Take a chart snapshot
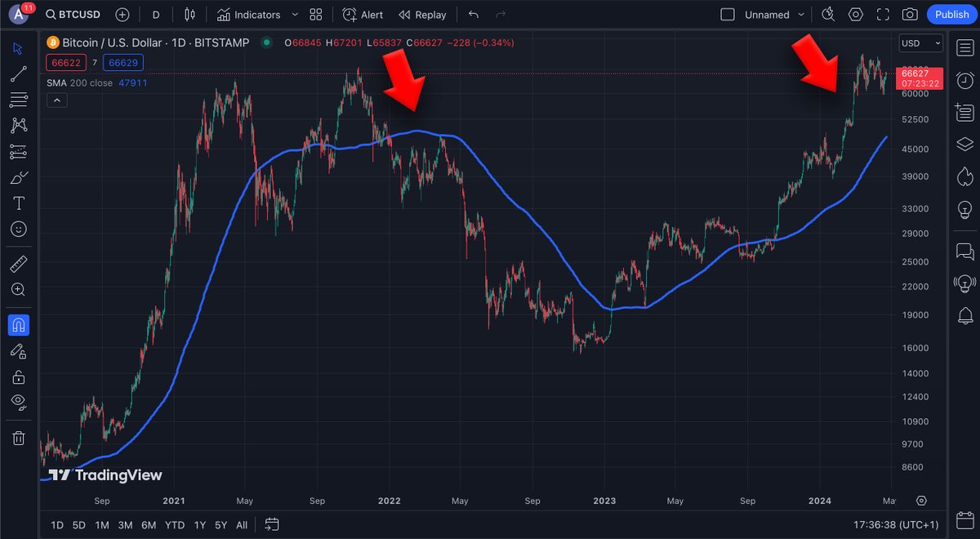980x539 pixels. tap(909, 15)
